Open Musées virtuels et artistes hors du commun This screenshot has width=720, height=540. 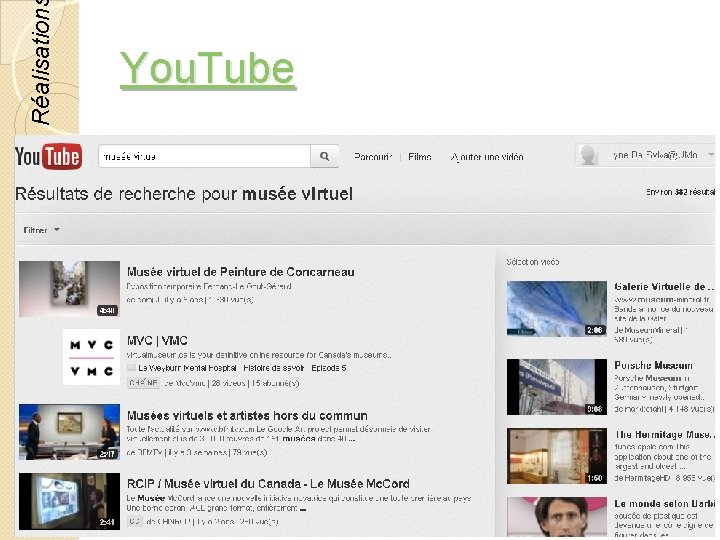247,416
